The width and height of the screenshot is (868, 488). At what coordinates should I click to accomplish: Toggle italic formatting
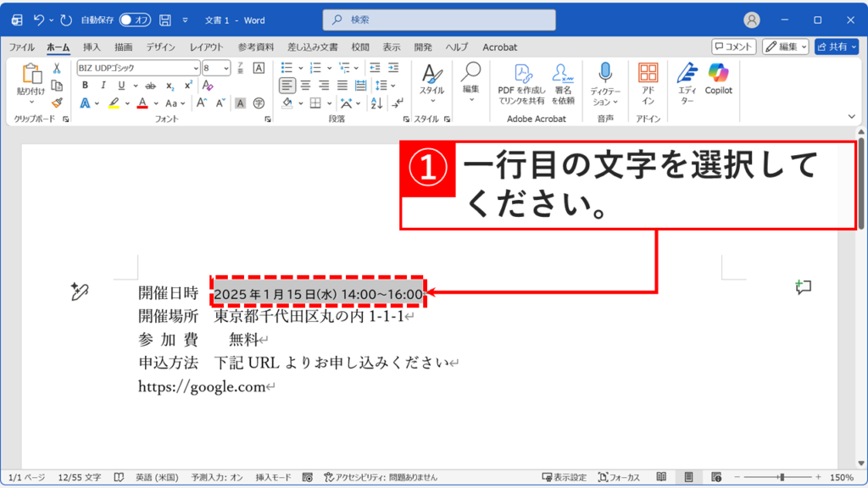pos(102,84)
